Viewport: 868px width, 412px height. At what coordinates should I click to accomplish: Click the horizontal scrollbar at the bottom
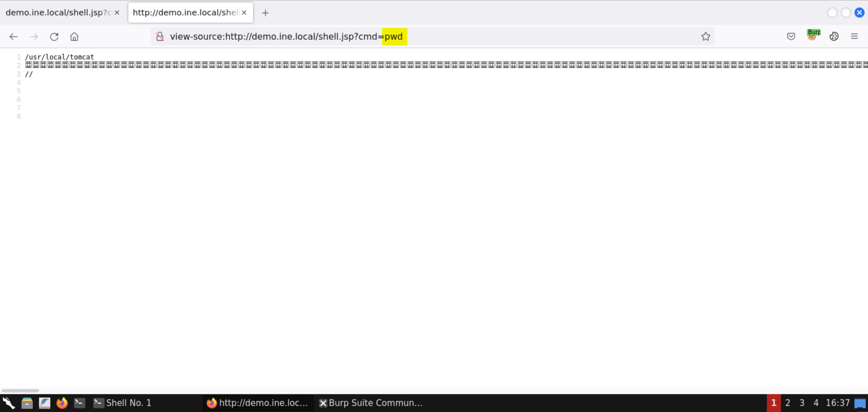(20, 390)
